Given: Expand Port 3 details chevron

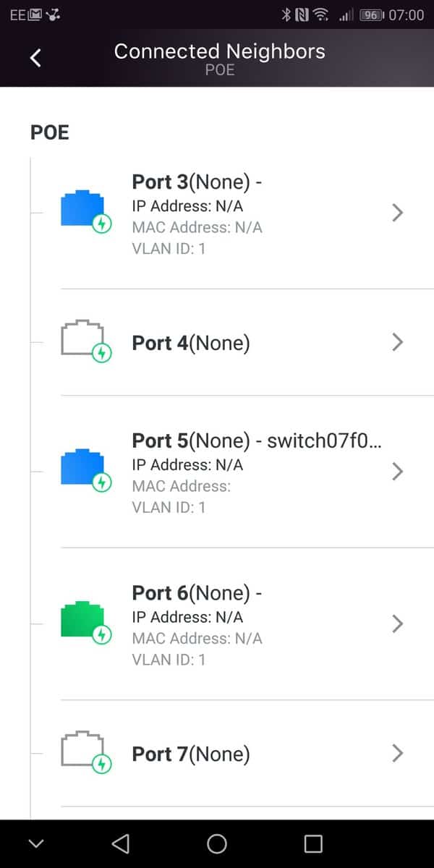Looking at the screenshot, I should pyautogui.click(x=396, y=213).
